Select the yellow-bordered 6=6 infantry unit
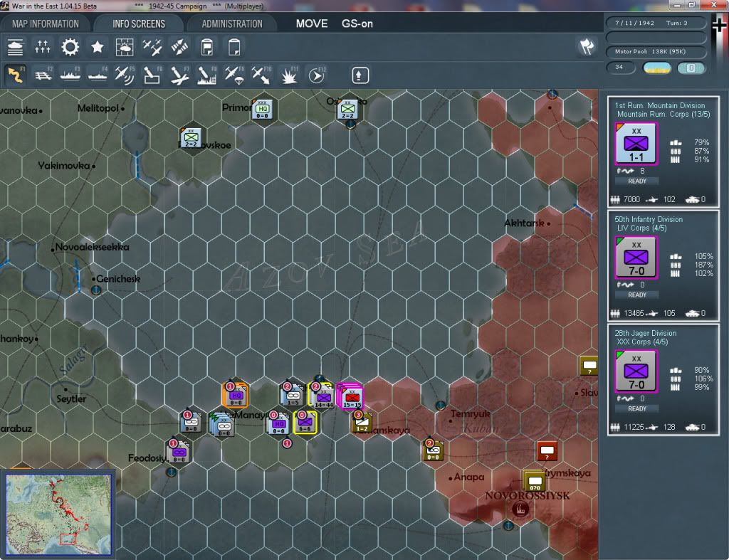 point(305,423)
